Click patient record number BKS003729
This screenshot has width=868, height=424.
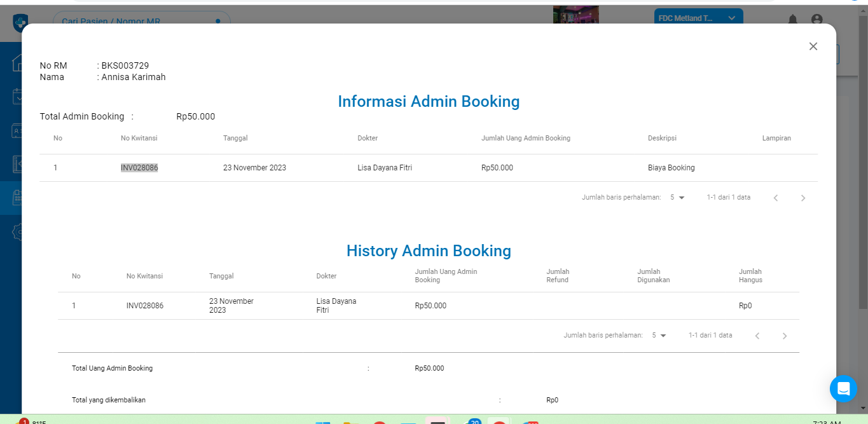(x=125, y=65)
